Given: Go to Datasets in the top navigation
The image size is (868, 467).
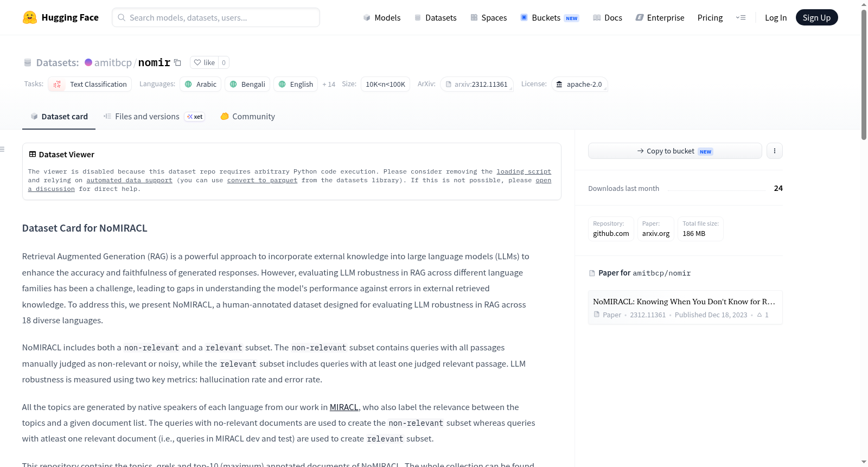Looking at the screenshot, I should (x=435, y=17).
